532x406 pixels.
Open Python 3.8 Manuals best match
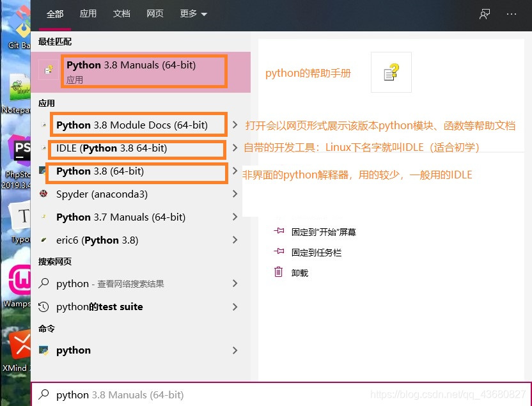tap(141, 72)
